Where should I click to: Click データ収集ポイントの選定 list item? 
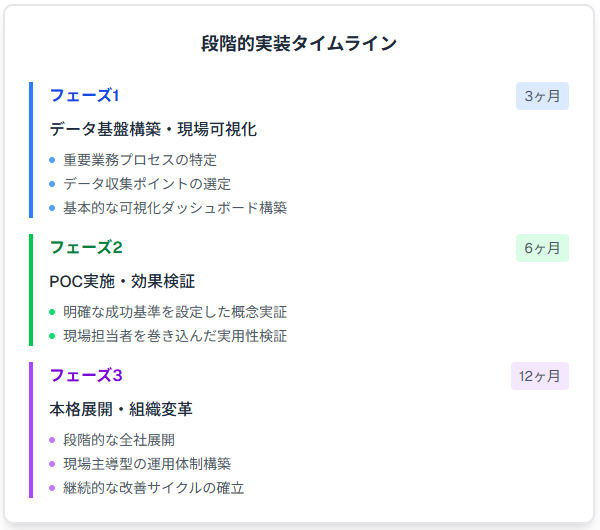(x=147, y=183)
